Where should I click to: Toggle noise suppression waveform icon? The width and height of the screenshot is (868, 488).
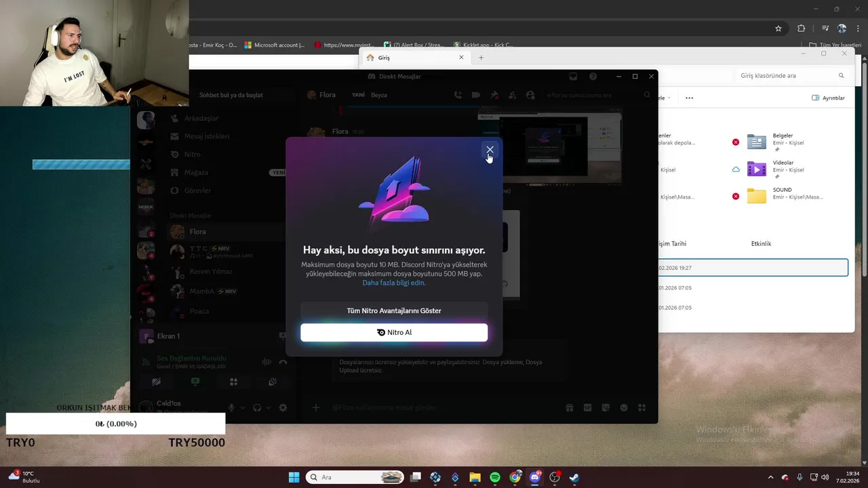[x=267, y=362]
